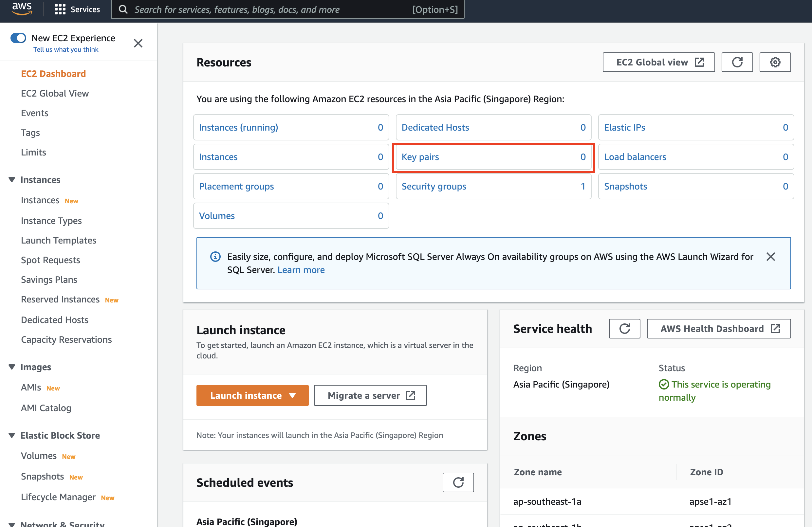Image resolution: width=812 pixels, height=527 pixels.
Task: Open the Launch instance dropdown arrow
Action: point(292,395)
